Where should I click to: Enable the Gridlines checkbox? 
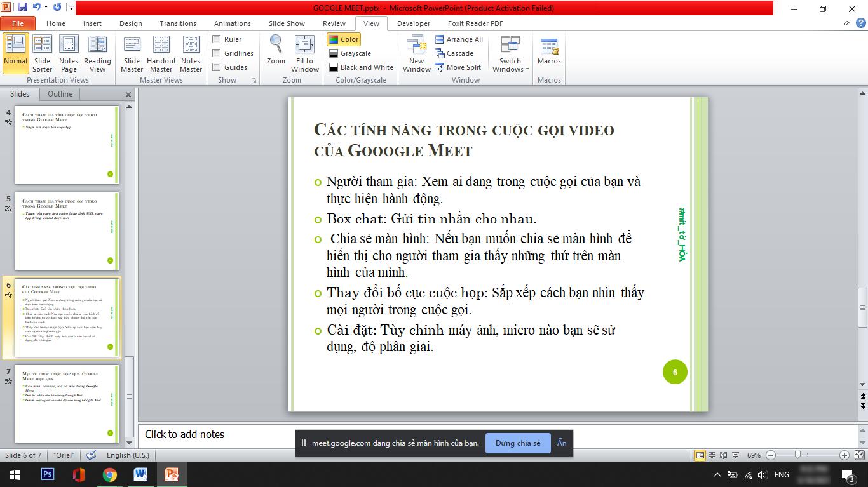[217, 53]
